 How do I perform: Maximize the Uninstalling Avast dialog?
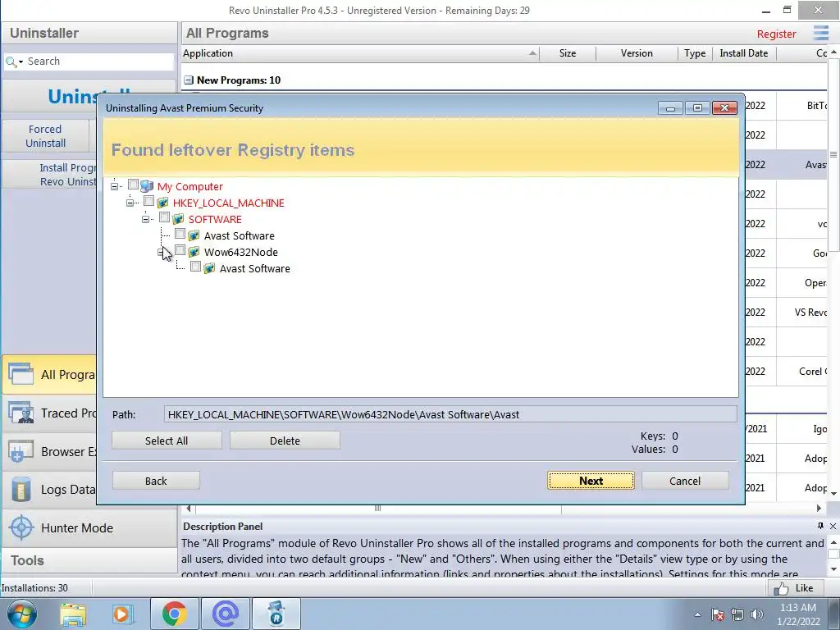click(697, 108)
